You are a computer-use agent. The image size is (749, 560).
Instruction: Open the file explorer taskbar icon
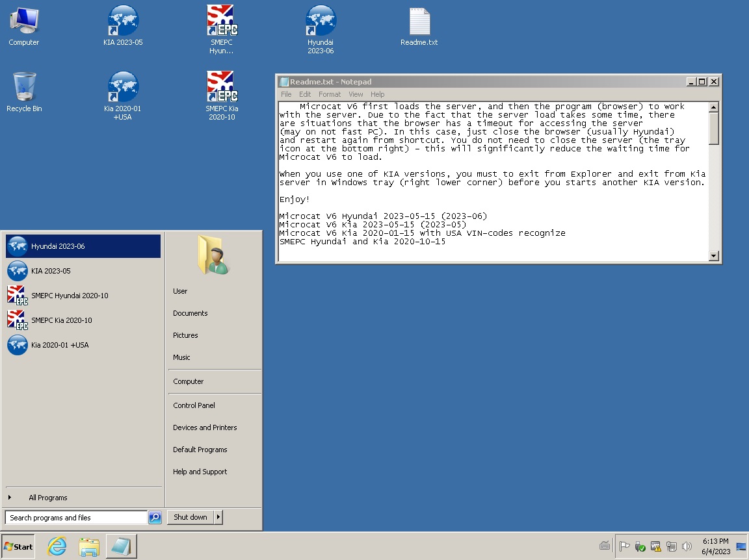pyautogui.click(x=89, y=546)
